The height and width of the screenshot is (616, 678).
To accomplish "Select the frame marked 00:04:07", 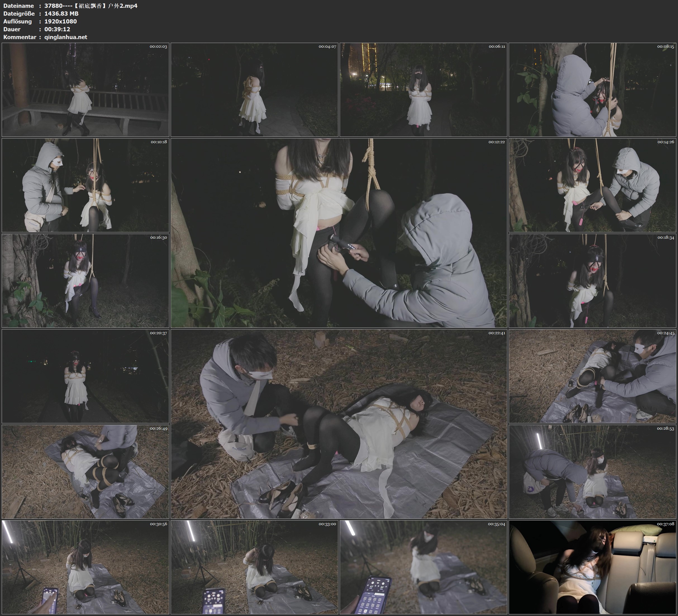I will click(254, 89).
